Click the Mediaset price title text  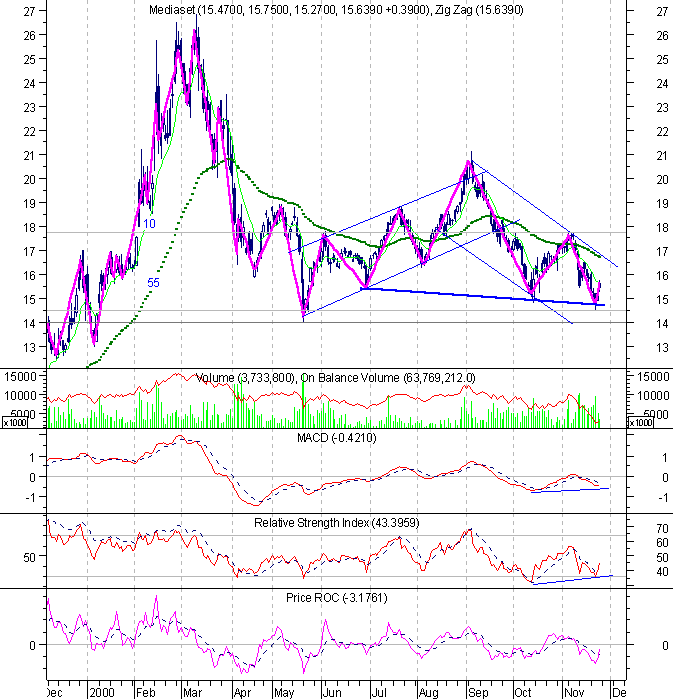click(x=289, y=10)
